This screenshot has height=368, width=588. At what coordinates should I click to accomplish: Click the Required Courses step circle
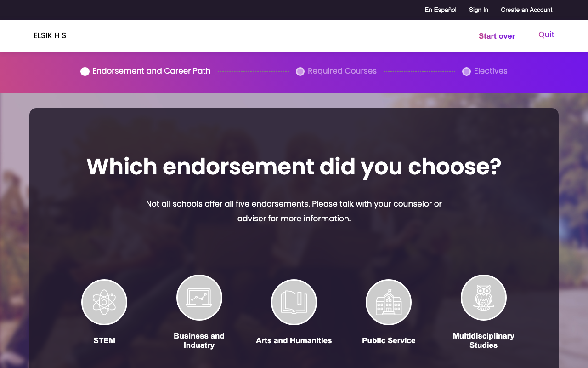pyautogui.click(x=300, y=71)
